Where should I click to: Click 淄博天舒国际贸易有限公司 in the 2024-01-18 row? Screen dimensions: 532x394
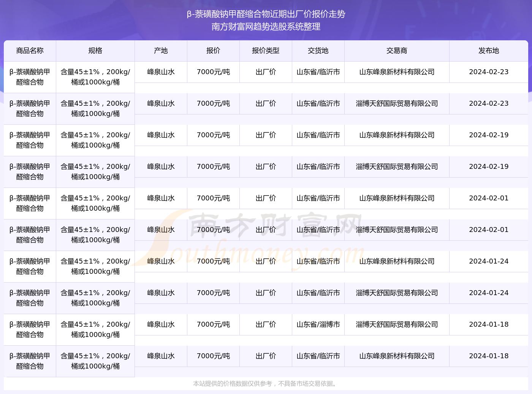tap(397, 324)
